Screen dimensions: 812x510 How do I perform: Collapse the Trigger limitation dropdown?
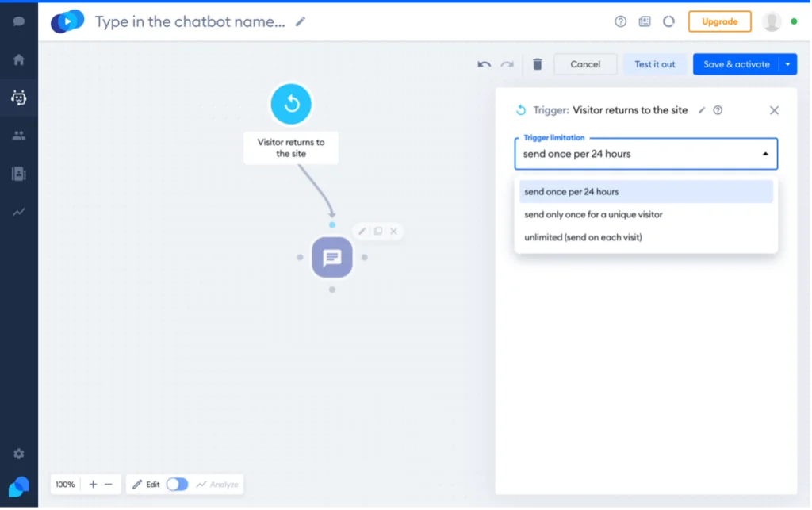pyautogui.click(x=764, y=154)
